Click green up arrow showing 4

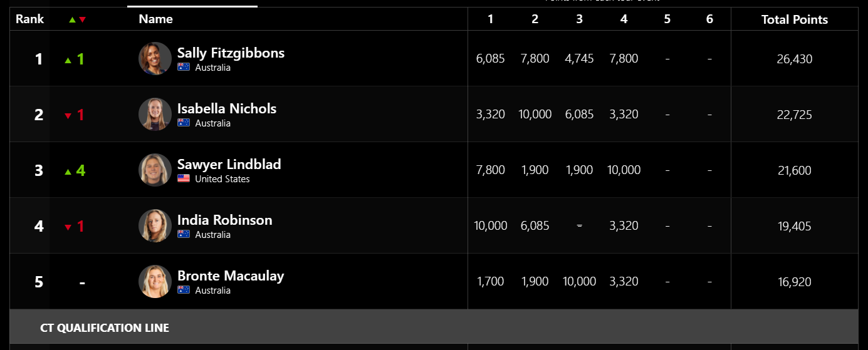(x=68, y=172)
